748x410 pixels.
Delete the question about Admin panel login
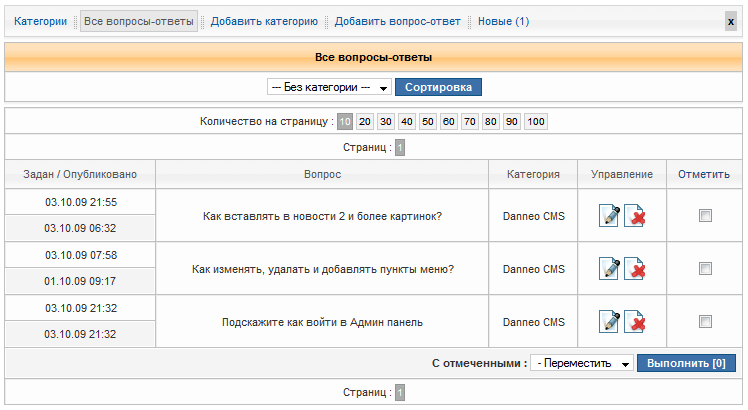(x=634, y=321)
